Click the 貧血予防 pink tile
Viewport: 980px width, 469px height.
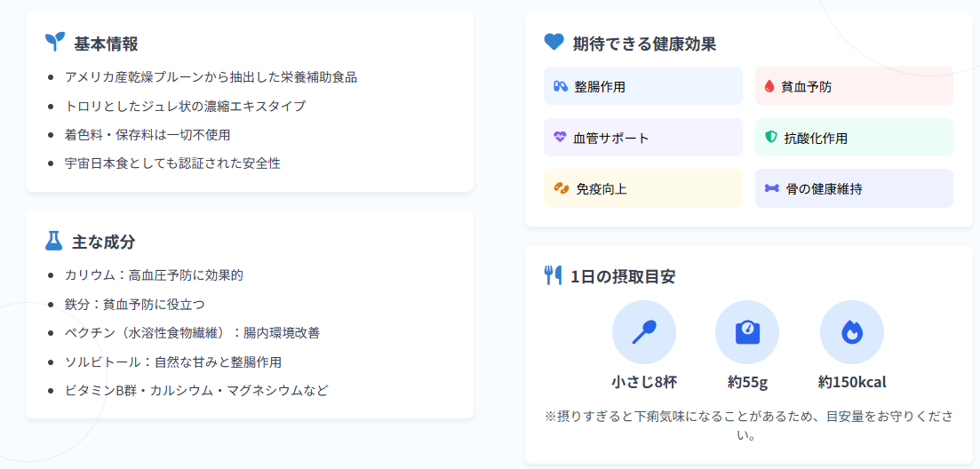(854, 86)
